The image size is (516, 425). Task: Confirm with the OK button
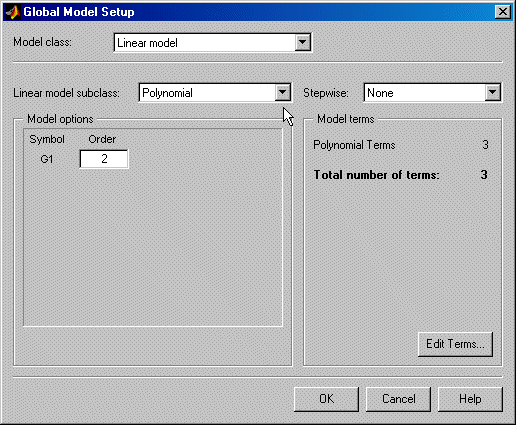326,399
